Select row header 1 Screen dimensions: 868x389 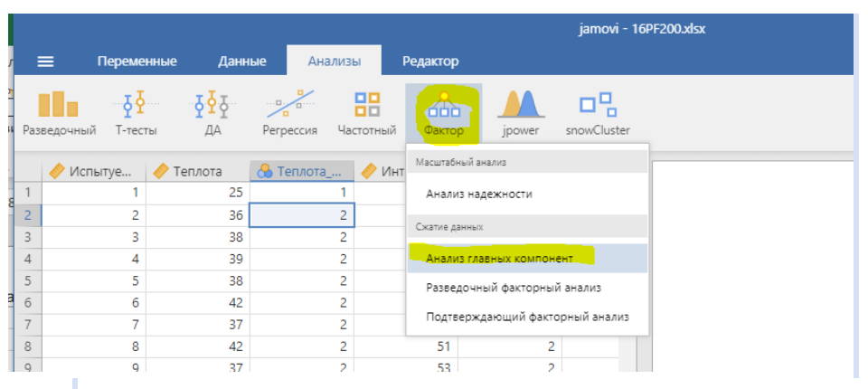click(28, 193)
